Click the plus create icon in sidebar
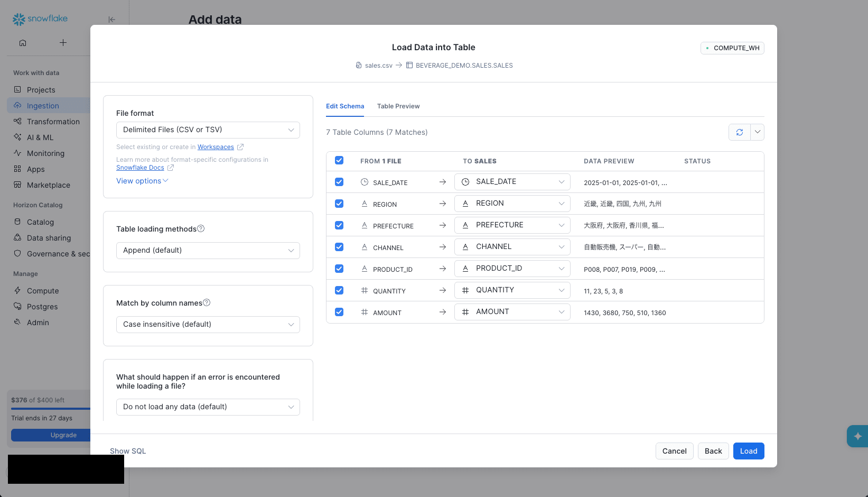The height and width of the screenshot is (497, 868). pos(63,43)
